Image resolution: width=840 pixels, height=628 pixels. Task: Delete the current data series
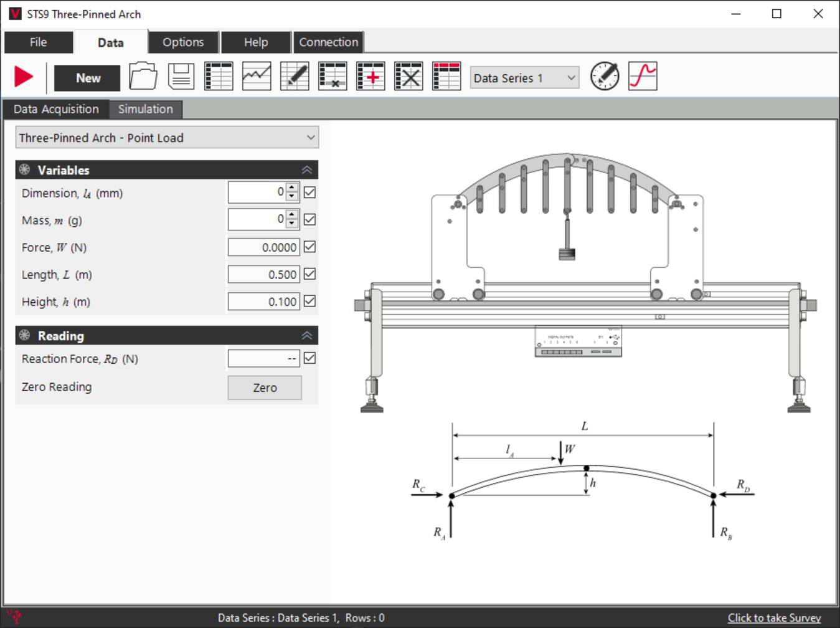click(x=408, y=76)
